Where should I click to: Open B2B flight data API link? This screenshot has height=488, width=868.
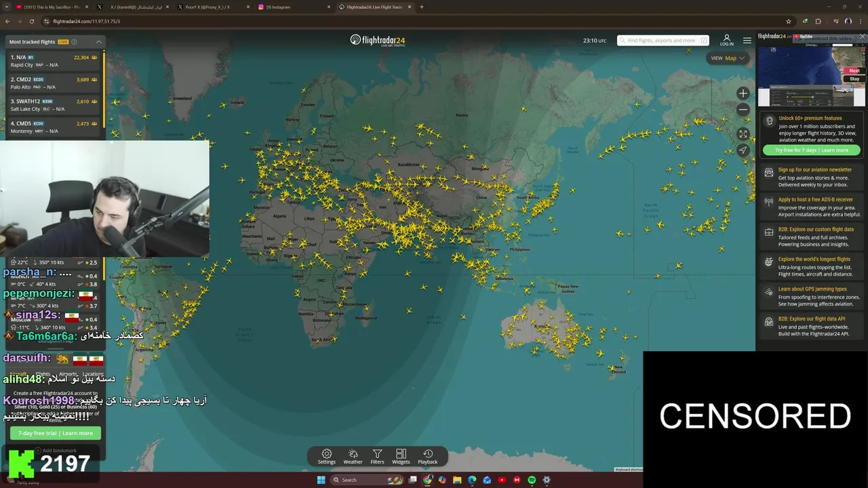pyautogui.click(x=811, y=326)
